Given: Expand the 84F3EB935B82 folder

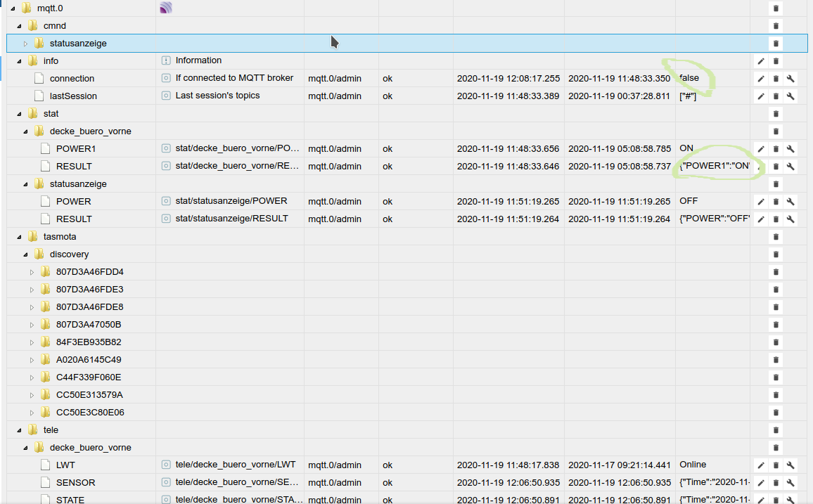Looking at the screenshot, I should point(32,342).
